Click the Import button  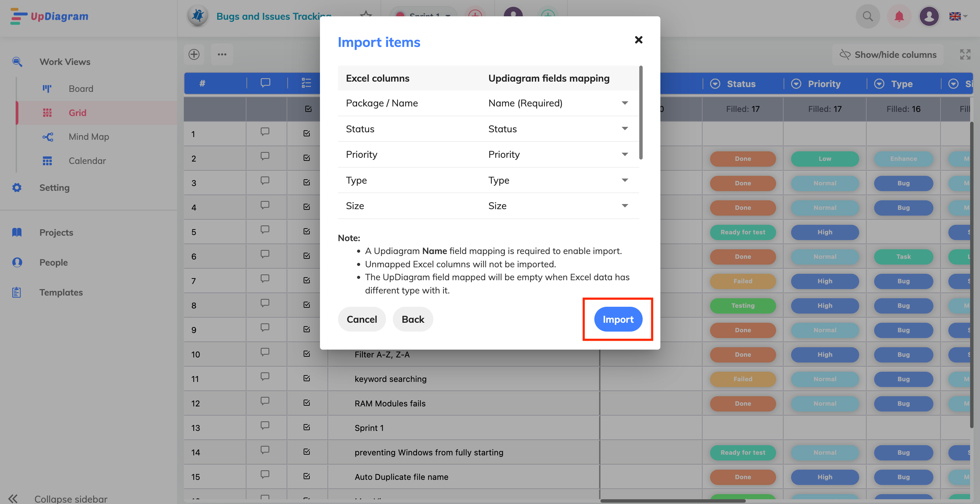[x=618, y=319]
